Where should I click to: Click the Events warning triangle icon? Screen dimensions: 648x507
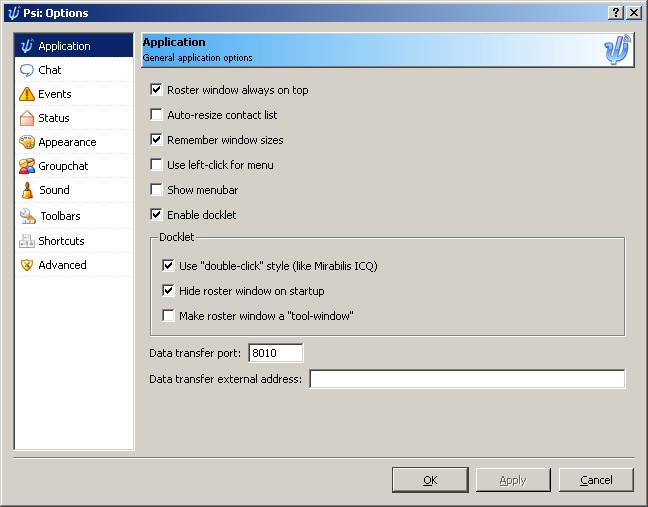[x=27, y=94]
